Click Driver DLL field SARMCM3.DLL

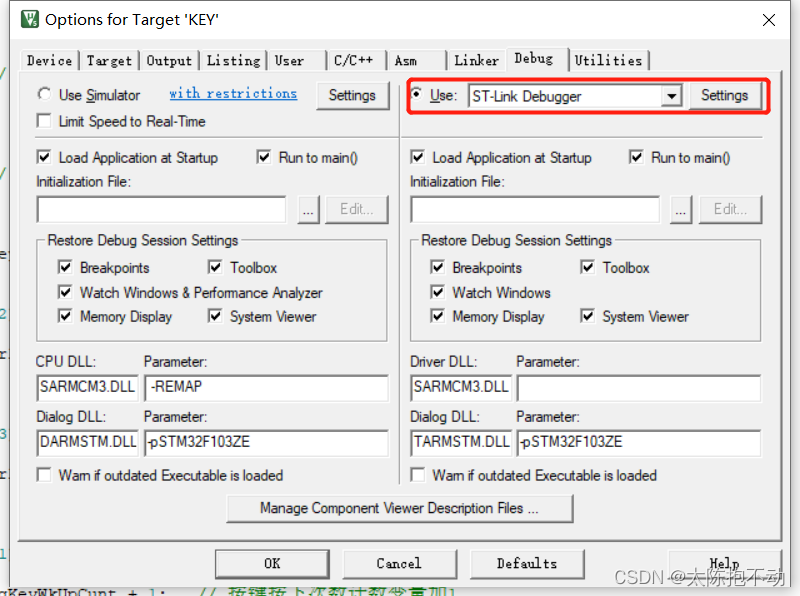[x=461, y=387]
